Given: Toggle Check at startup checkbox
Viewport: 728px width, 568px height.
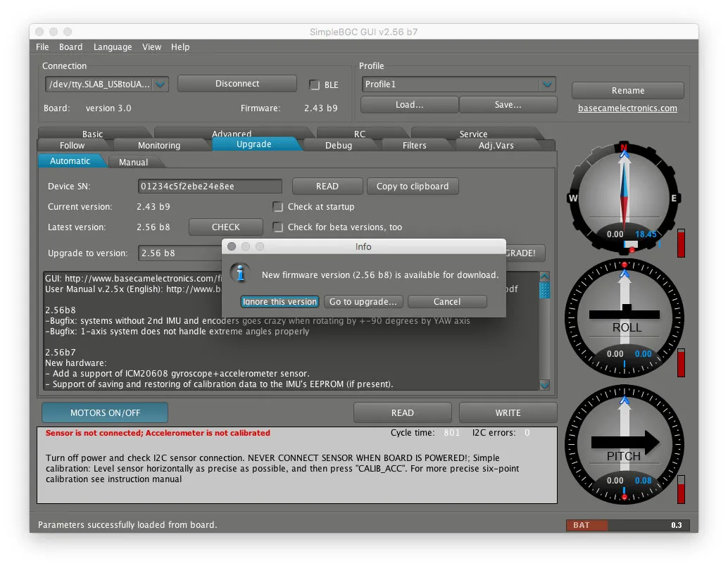Looking at the screenshot, I should click(278, 207).
